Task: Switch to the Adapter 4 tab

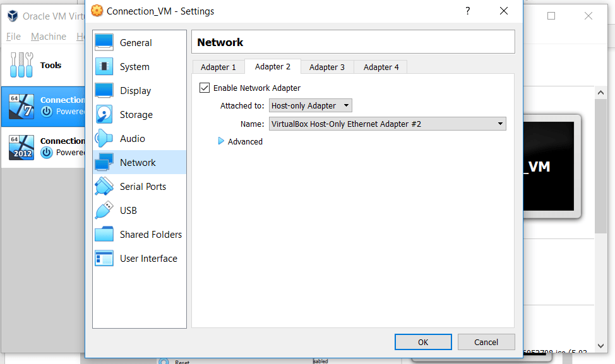Action: 381,67
